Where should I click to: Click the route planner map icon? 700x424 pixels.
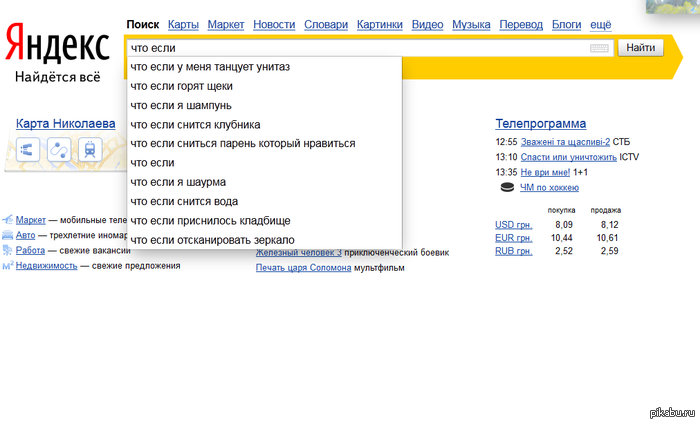(x=58, y=150)
